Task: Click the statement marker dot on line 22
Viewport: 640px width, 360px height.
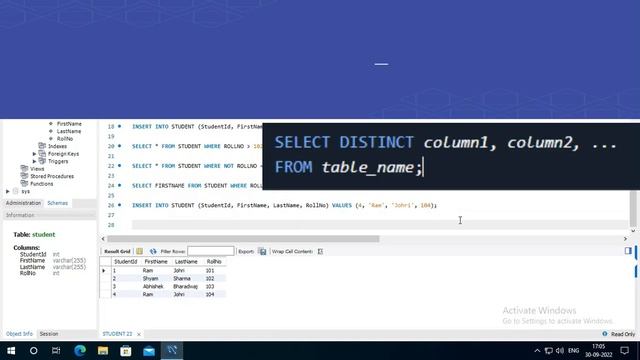Action: pyautogui.click(x=120, y=166)
